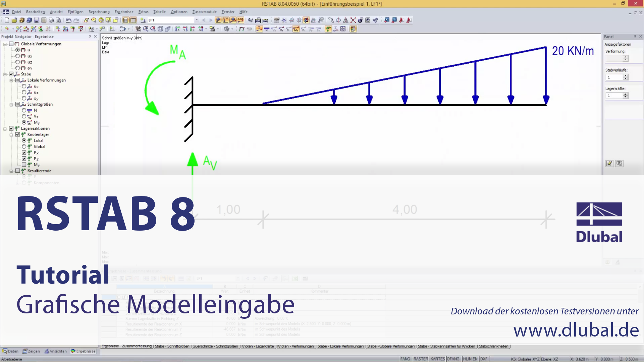Screen dimensions: 644x362
Task: Uncheck the Stäbe checkbox
Action: [x=11, y=74]
